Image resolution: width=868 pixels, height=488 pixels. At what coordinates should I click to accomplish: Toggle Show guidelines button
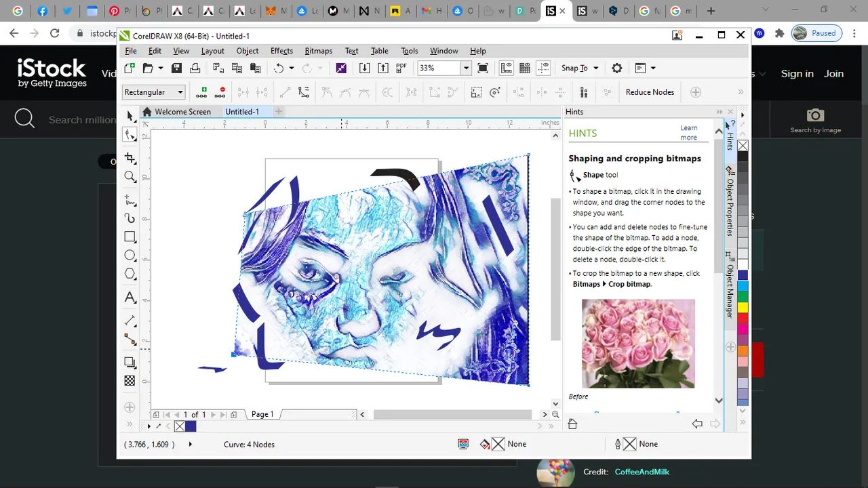[x=543, y=68]
